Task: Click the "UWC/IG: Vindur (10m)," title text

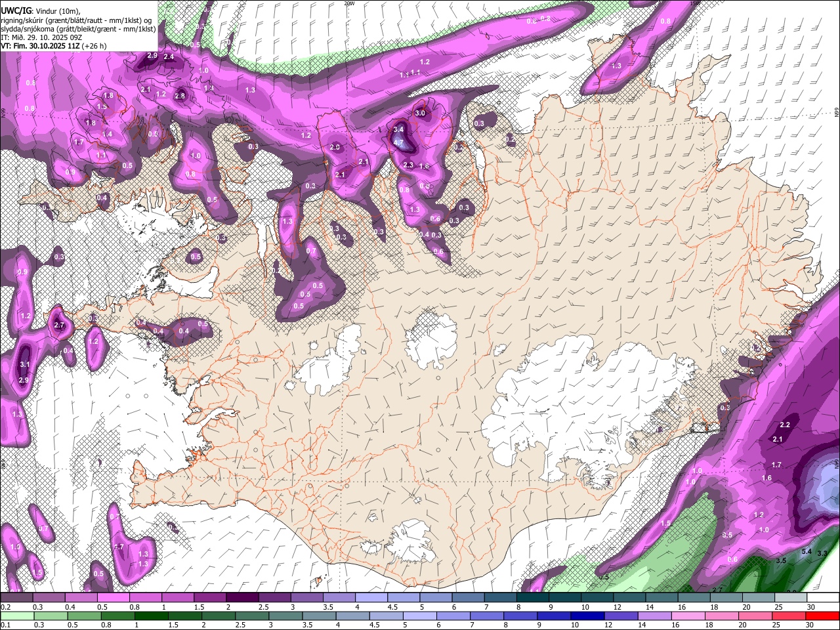Action: 40,10
